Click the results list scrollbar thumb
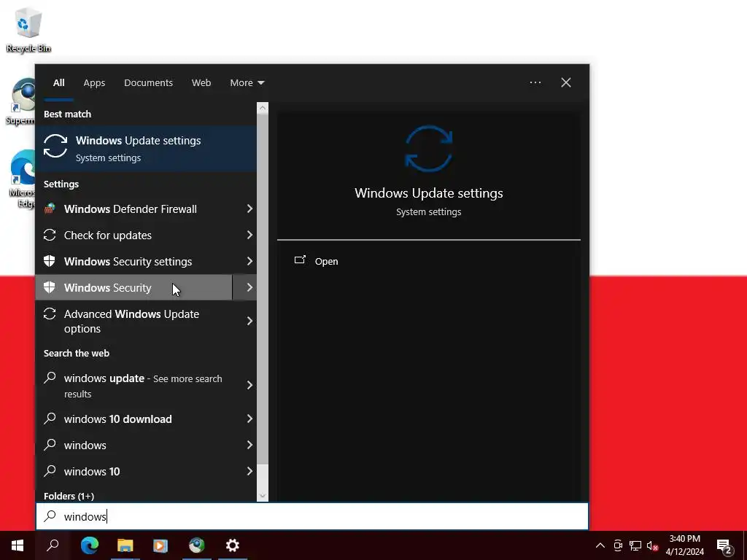The height and width of the screenshot is (560, 747). pos(263,289)
